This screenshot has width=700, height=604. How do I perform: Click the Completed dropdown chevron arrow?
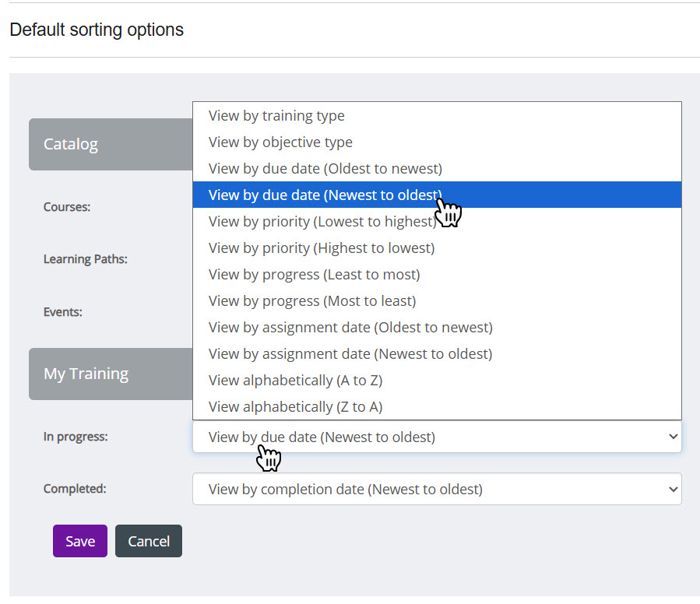[674, 490]
